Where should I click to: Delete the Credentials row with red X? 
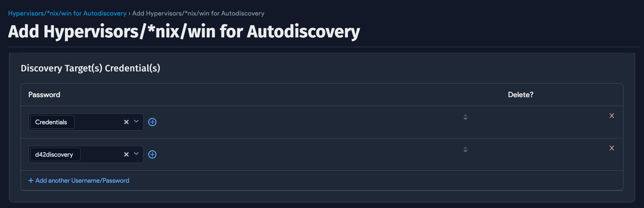(x=612, y=116)
